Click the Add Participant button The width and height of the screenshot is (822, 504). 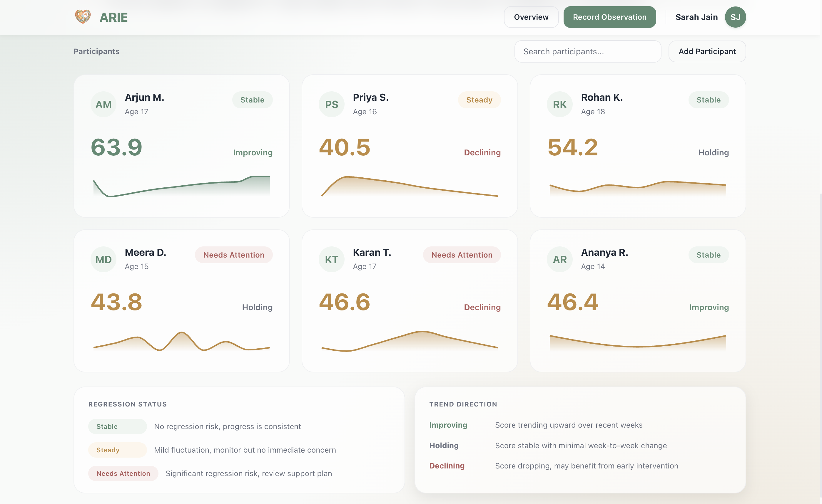tap(707, 51)
